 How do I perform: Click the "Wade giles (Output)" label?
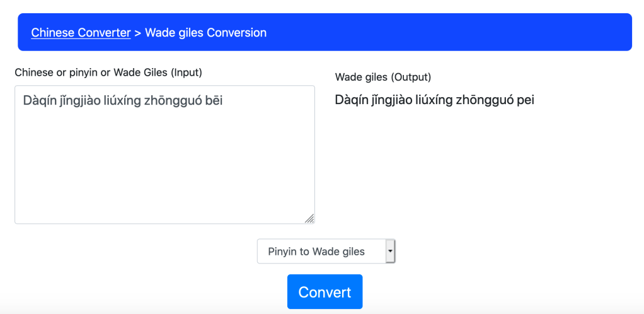click(x=383, y=77)
